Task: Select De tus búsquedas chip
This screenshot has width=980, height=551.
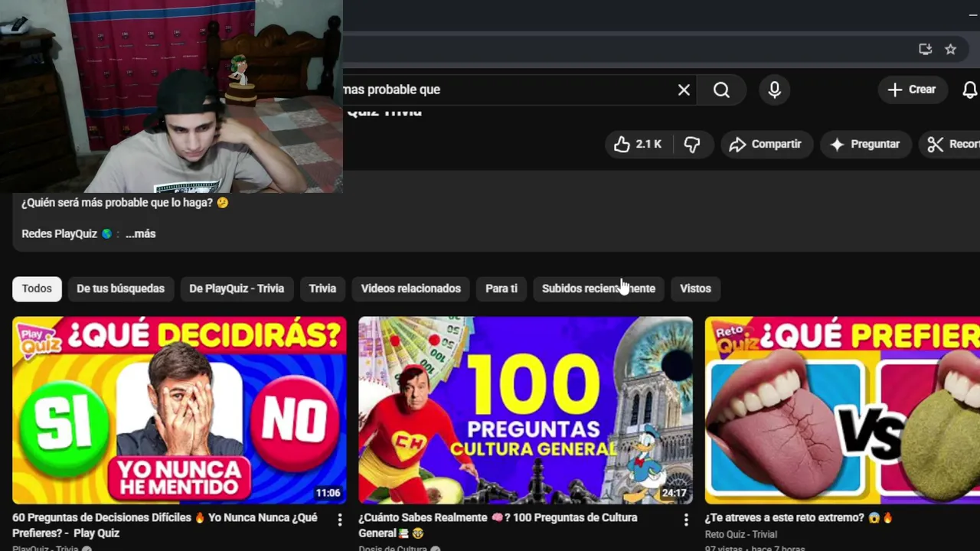Action: click(120, 289)
